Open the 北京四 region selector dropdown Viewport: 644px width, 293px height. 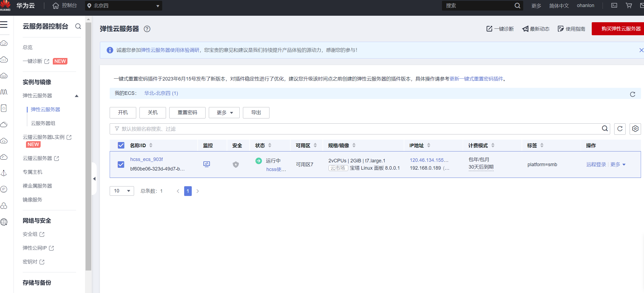click(123, 6)
